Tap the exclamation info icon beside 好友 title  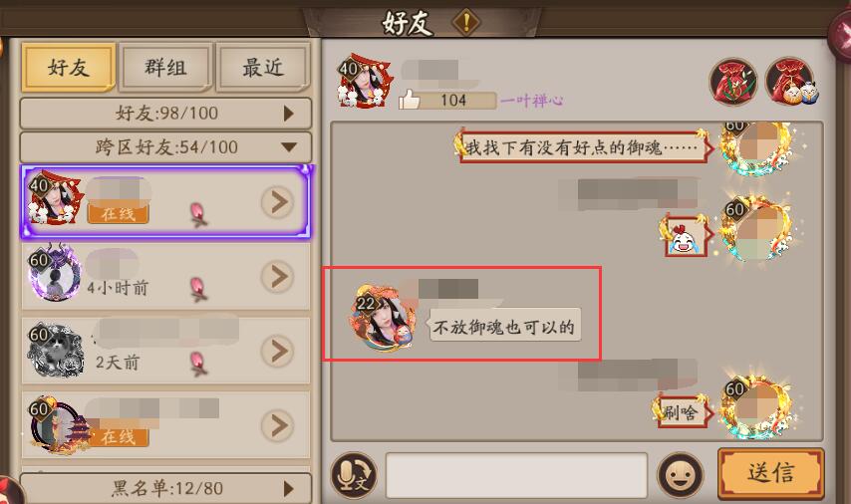pyautogui.click(x=466, y=22)
